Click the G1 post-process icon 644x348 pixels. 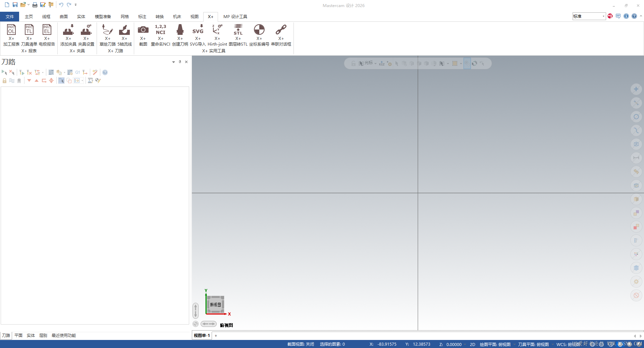[x=77, y=72]
